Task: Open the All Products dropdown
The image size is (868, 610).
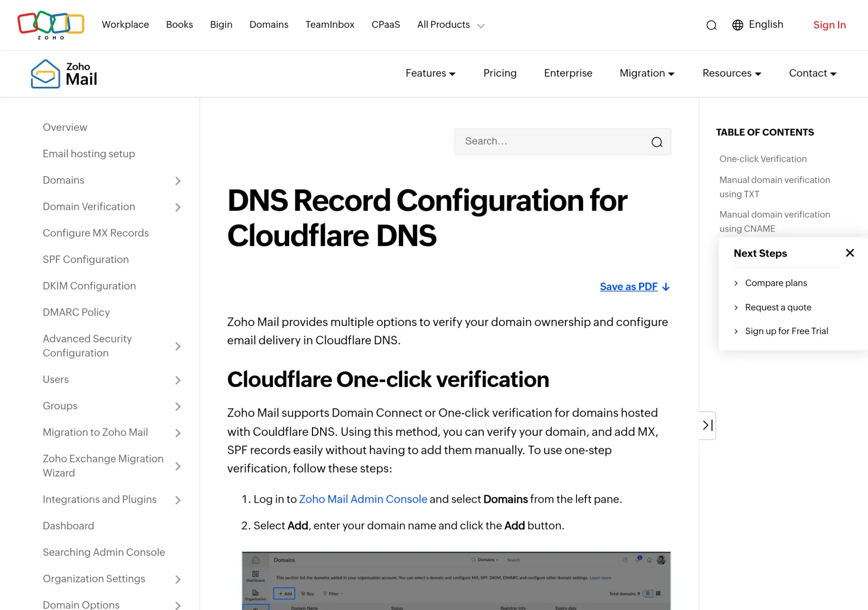Action: [450, 25]
